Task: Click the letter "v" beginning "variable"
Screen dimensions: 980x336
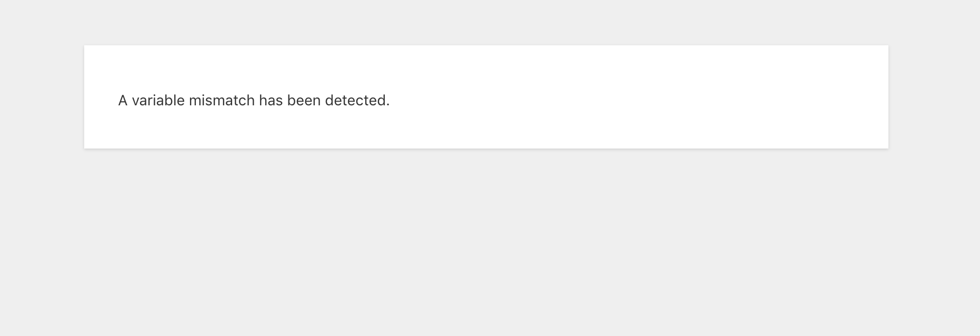Action: (135, 101)
